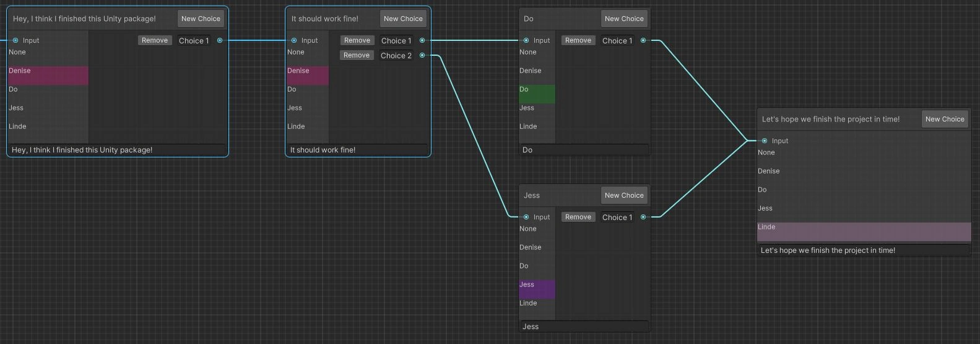980x344 pixels.
Task: Select highlighted Linde in 'Let's hope we finish' node
Action: point(864,231)
